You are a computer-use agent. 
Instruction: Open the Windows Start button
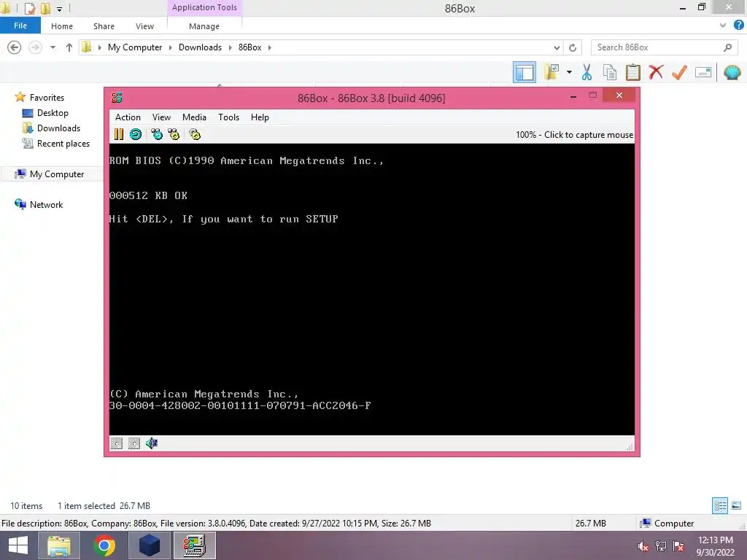(18, 545)
